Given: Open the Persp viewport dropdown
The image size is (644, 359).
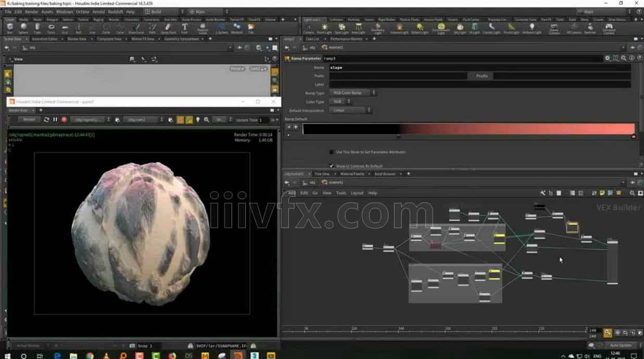Looking at the screenshot, I should tap(237, 69).
